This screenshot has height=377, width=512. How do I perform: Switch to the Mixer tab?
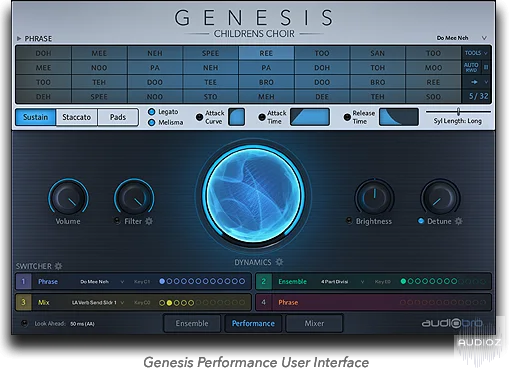[314, 323]
